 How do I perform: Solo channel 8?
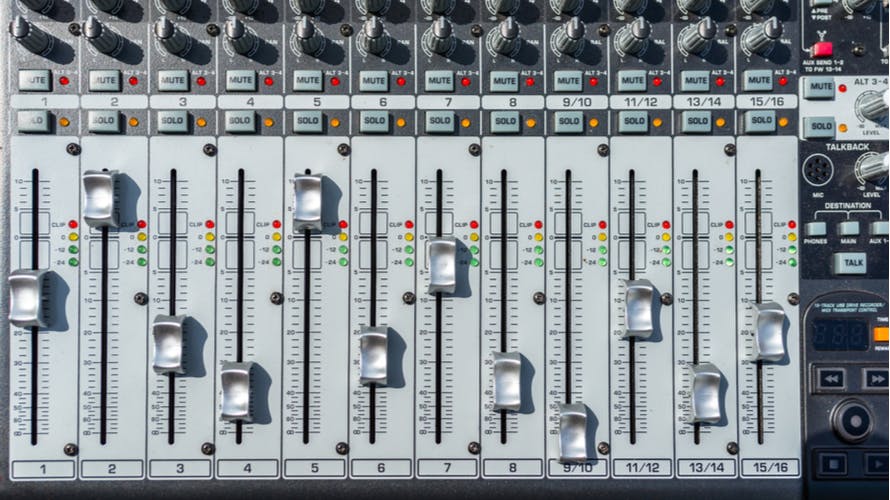tap(505, 121)
